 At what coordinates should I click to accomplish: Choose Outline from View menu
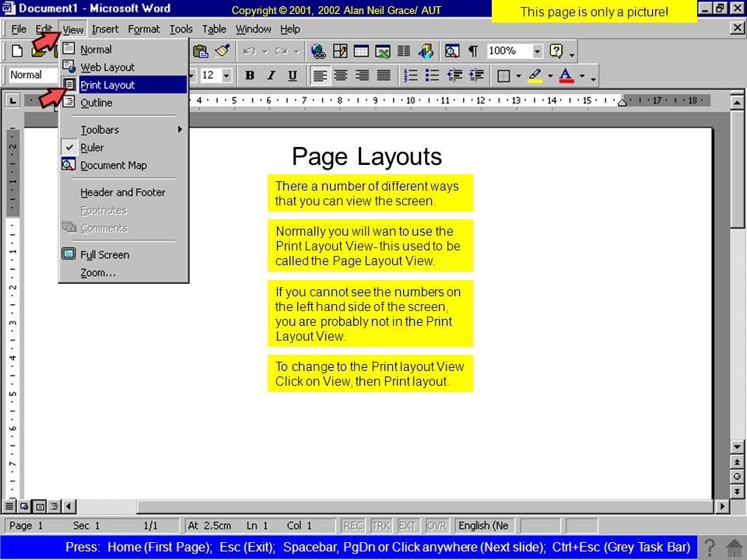tap(124, 103)
